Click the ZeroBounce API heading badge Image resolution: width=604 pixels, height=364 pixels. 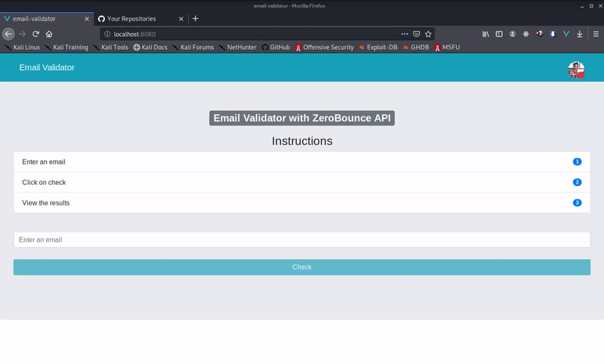(302, 119)
